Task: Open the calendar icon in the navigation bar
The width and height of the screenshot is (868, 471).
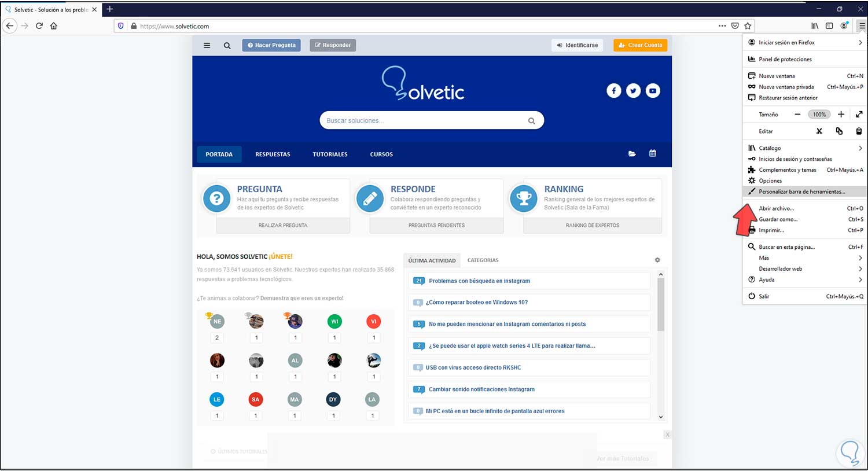Action: click(x=653, y=154)
